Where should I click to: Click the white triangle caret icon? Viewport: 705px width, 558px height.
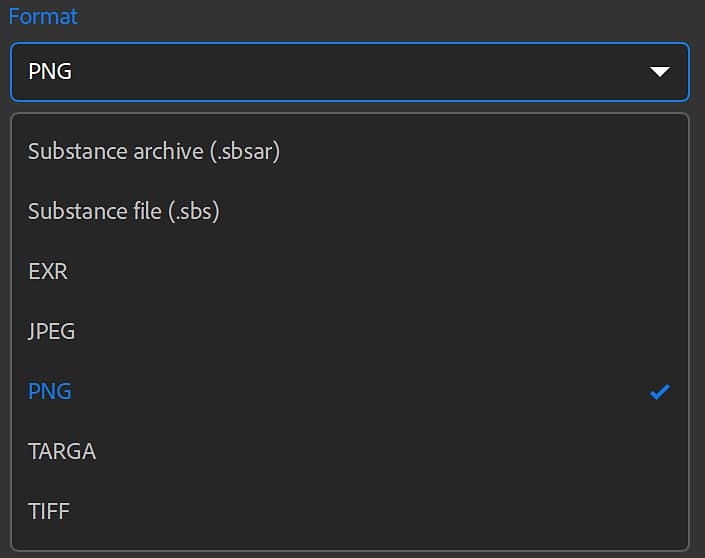point(659,72)
